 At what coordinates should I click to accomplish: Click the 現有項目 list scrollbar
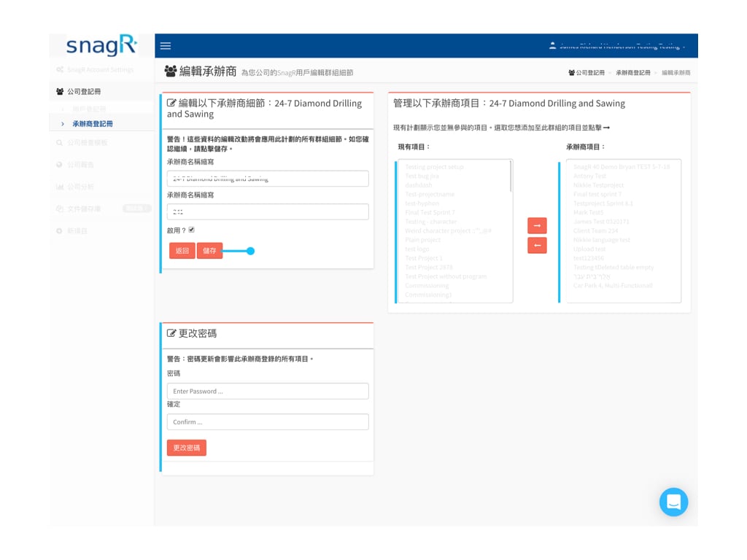tap(511, 176)
